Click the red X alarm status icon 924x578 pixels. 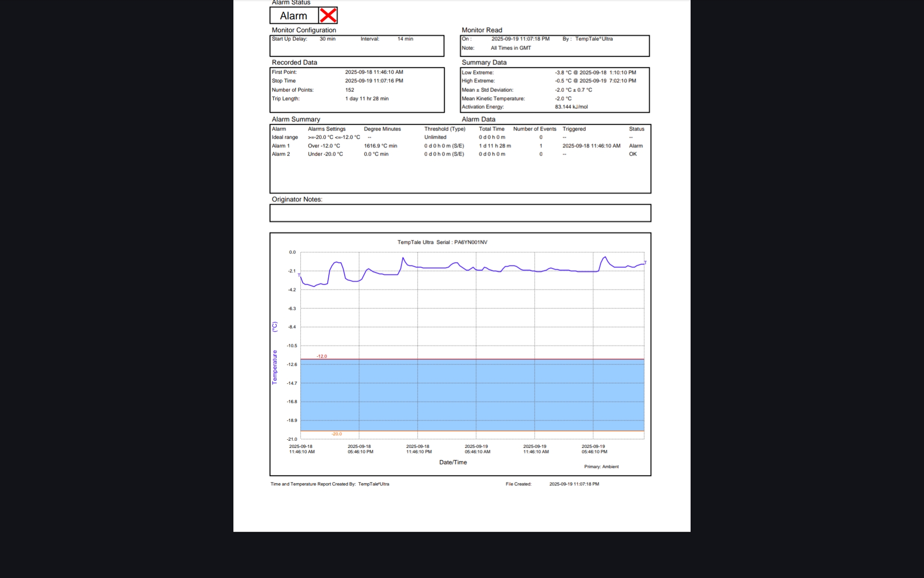point(328,15)
